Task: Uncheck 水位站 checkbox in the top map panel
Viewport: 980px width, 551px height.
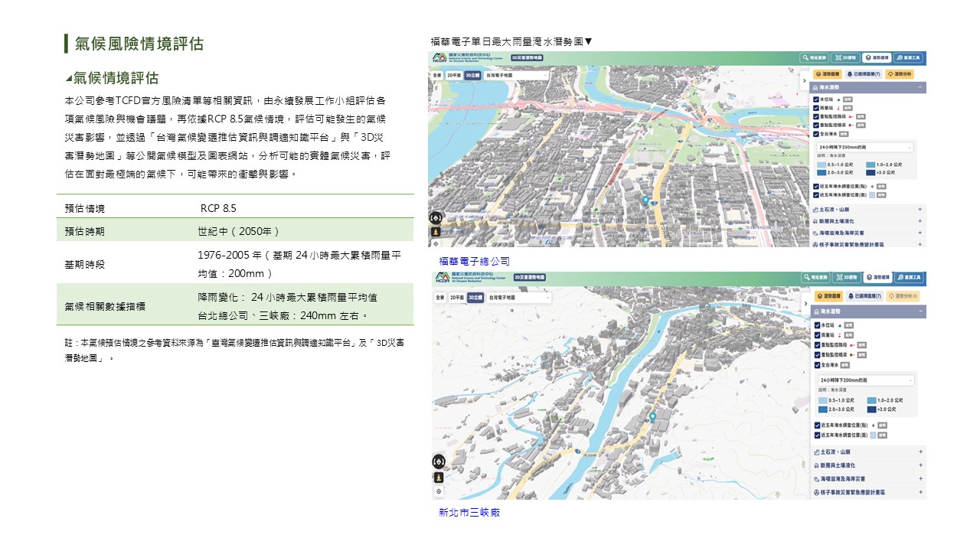Action: [x=816, y=99]
